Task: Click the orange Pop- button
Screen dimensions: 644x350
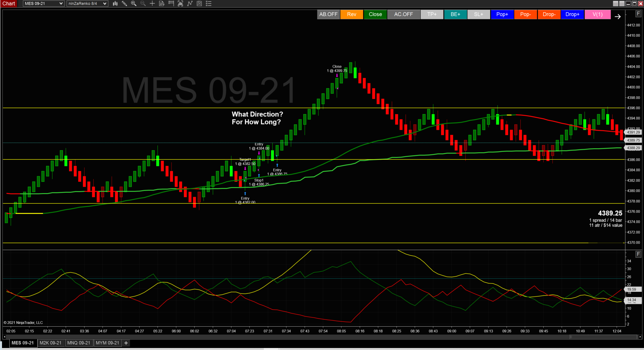Action: 526,14
